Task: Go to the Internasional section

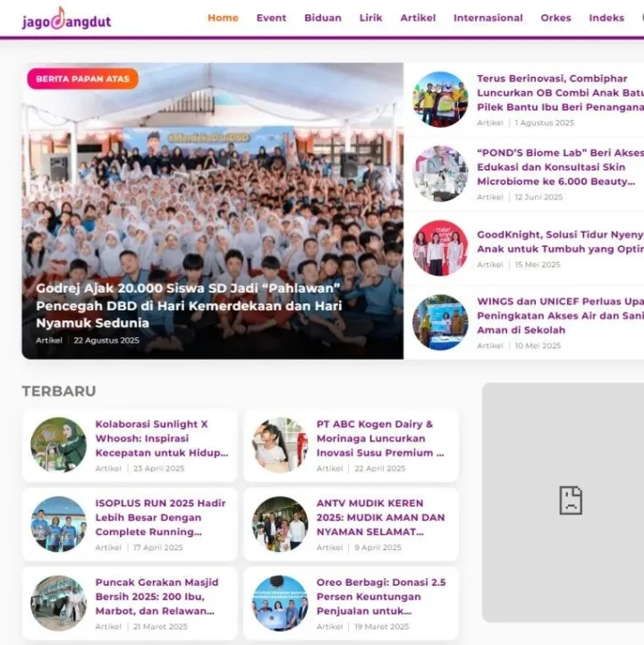Action: (x=488, y=18)
